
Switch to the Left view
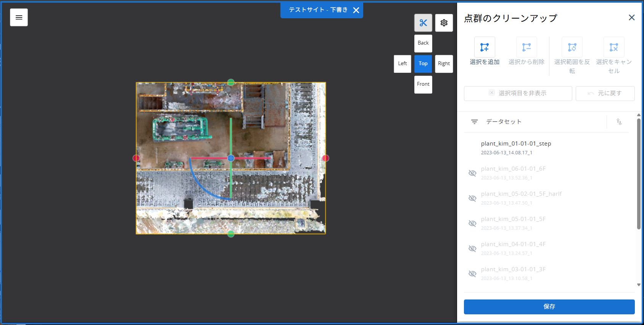(x=402, y=64)
